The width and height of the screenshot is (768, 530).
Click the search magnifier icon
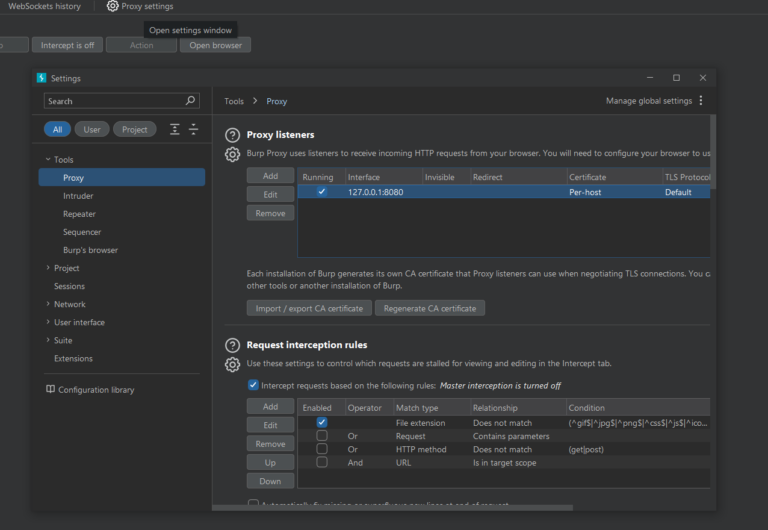click(191, 101)
